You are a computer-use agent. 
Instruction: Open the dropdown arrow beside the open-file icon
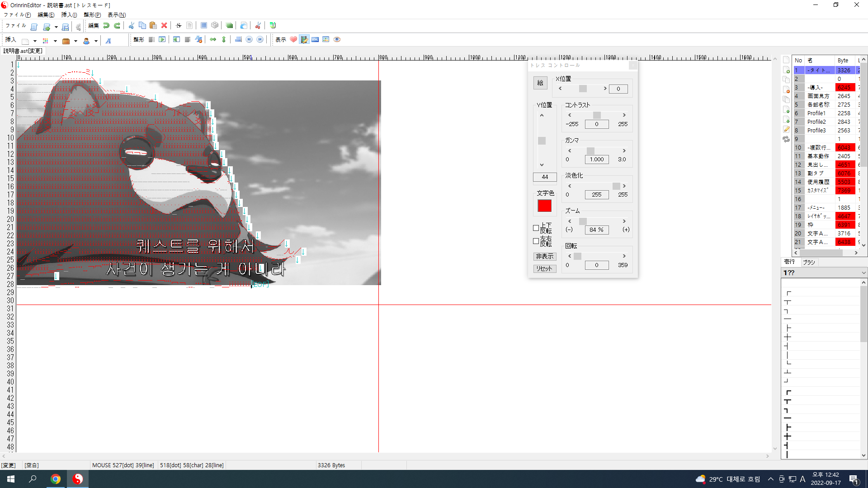[56, 27]
